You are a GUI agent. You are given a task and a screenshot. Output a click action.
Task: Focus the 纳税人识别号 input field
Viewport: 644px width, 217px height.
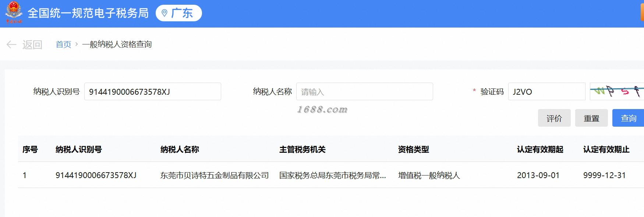[153, 91]
